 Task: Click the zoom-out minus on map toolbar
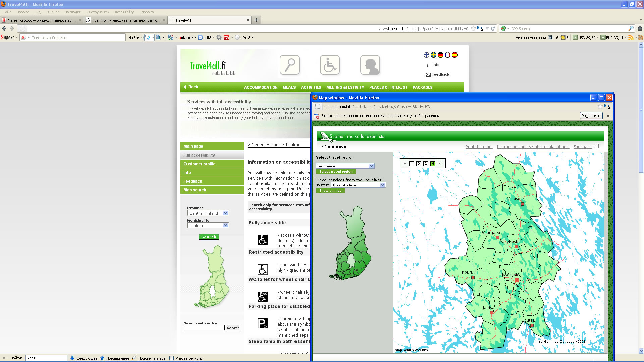pyautogui.click(x=439, y=164)
